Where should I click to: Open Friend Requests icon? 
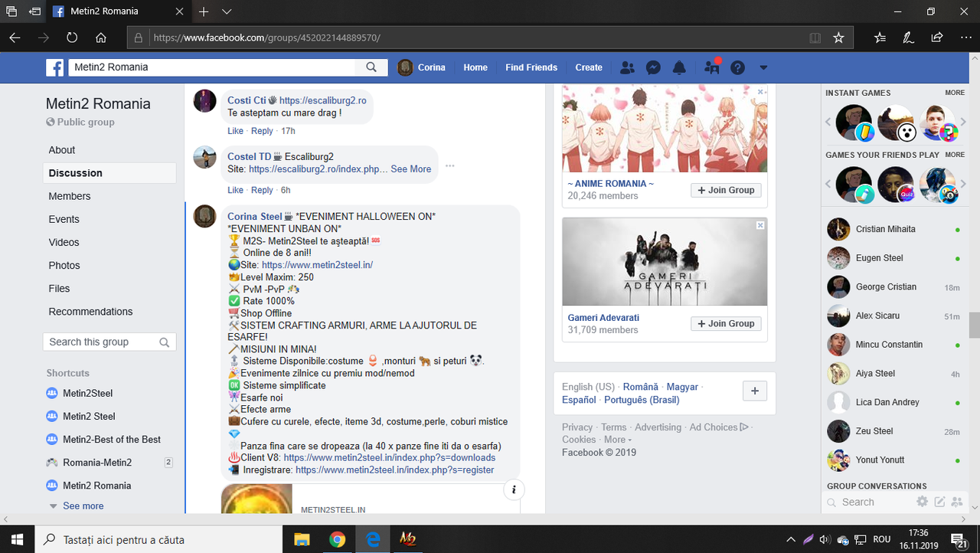(x=627, y=67)
